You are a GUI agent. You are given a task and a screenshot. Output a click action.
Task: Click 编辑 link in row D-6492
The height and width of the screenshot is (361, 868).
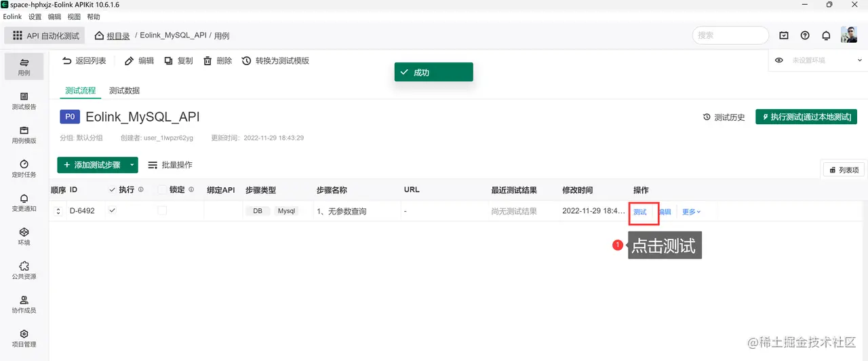pyautogui.click(x=665, y=212)
